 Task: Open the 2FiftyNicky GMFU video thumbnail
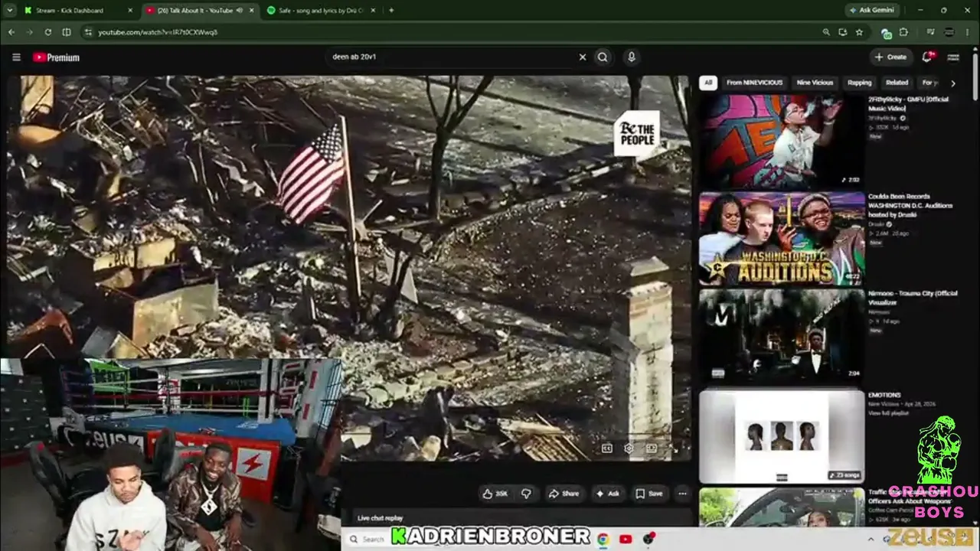click(x=782, y=142)
